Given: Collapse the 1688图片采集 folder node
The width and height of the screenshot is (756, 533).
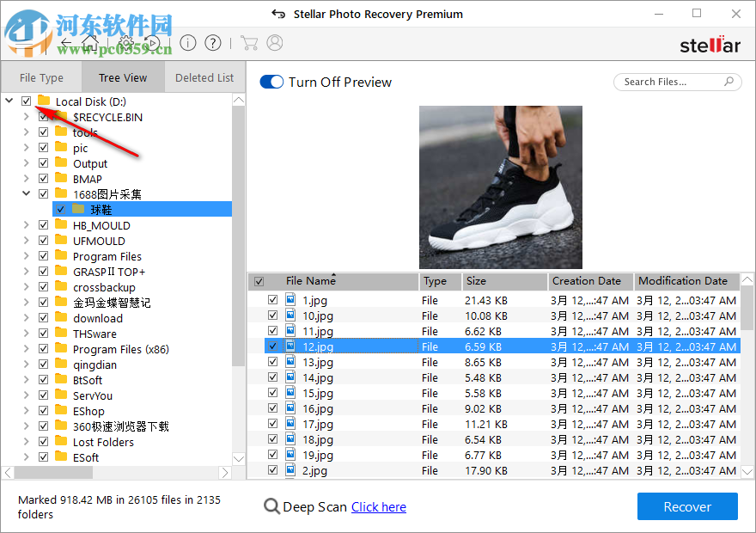Looking at the screenshot, I should [x=25, y=193].
